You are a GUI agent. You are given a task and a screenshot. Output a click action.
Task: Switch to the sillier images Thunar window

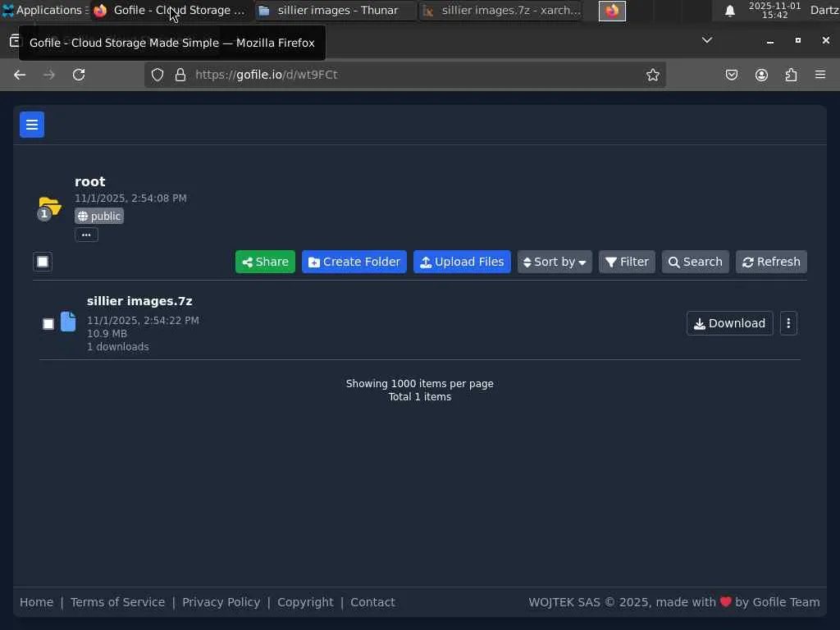pyautogui.click(x=336, y=11)
